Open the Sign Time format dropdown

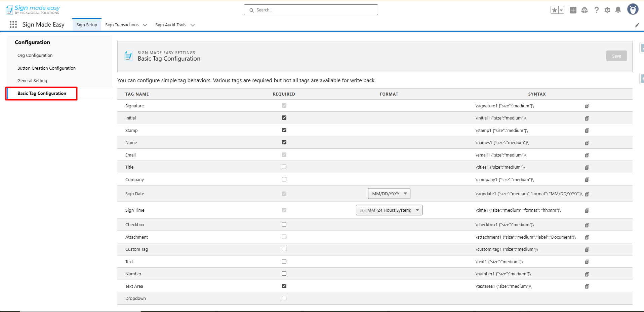click(x=389, y=210)
